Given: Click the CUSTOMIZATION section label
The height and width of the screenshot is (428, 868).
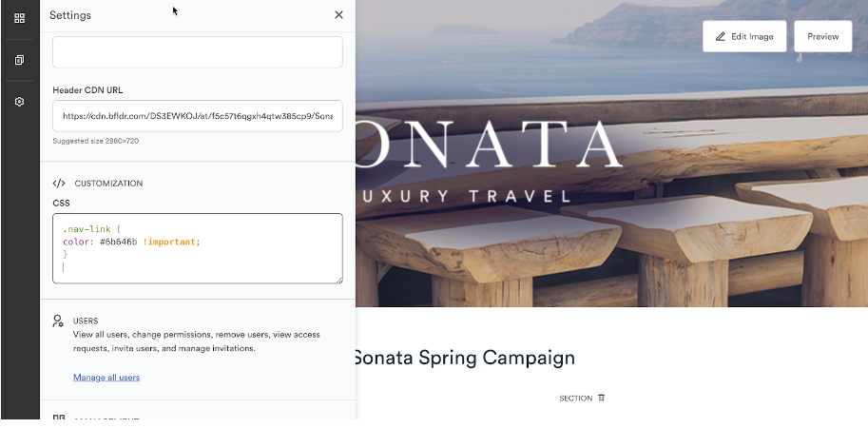Looking at the screenshot, I should click(108, 184).
